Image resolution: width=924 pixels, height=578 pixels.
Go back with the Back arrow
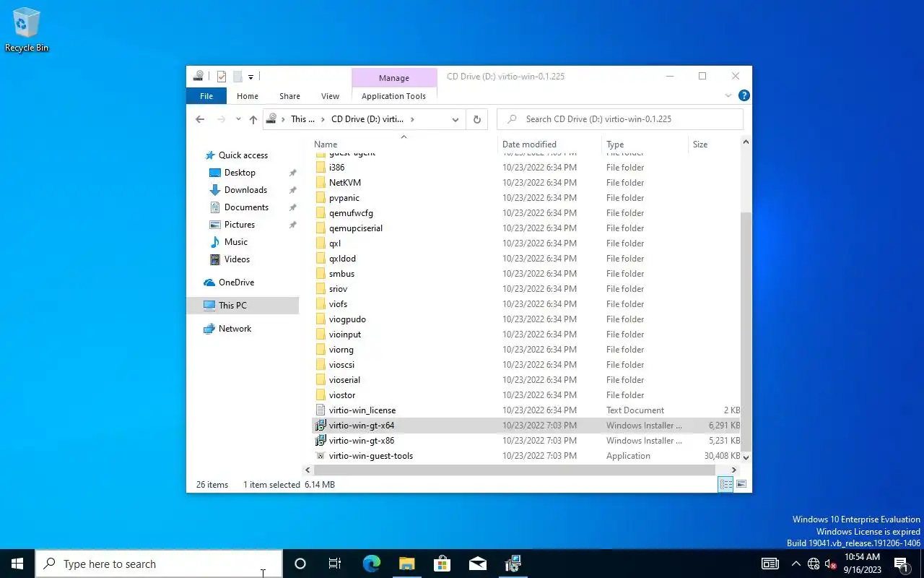pos(200,119)
